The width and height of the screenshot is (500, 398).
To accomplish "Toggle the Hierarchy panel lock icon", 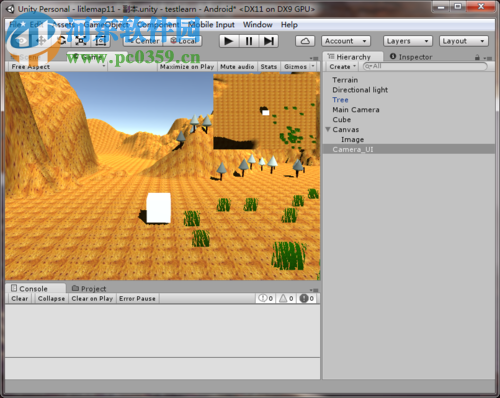I will click(477, 57).
